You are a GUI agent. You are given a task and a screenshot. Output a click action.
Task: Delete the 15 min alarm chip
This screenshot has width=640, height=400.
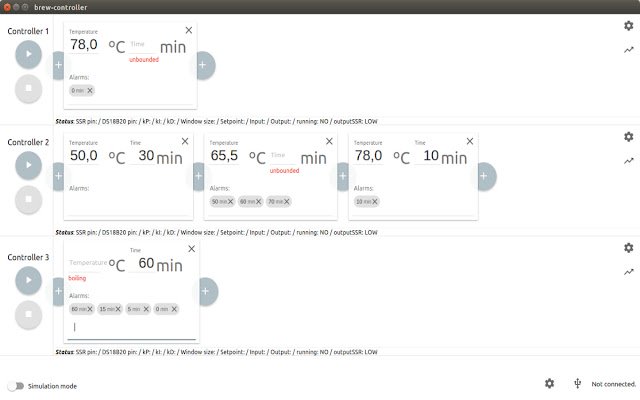pyautogui.click(x=118, y=309)
